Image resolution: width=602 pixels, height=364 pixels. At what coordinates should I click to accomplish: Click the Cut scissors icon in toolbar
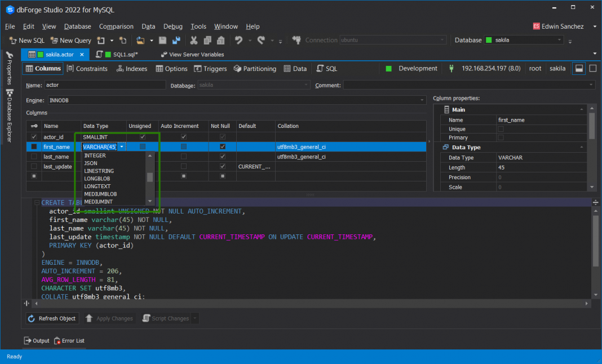[193, 41]
